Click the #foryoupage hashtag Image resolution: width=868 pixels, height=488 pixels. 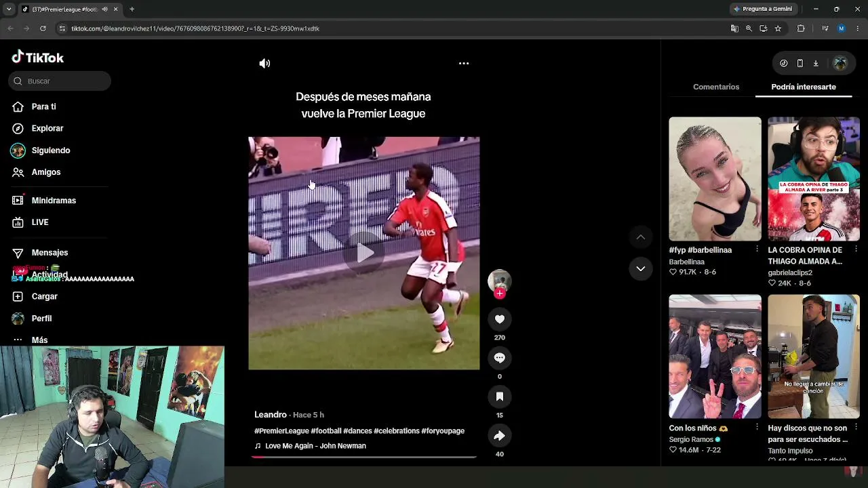point(443,431)
